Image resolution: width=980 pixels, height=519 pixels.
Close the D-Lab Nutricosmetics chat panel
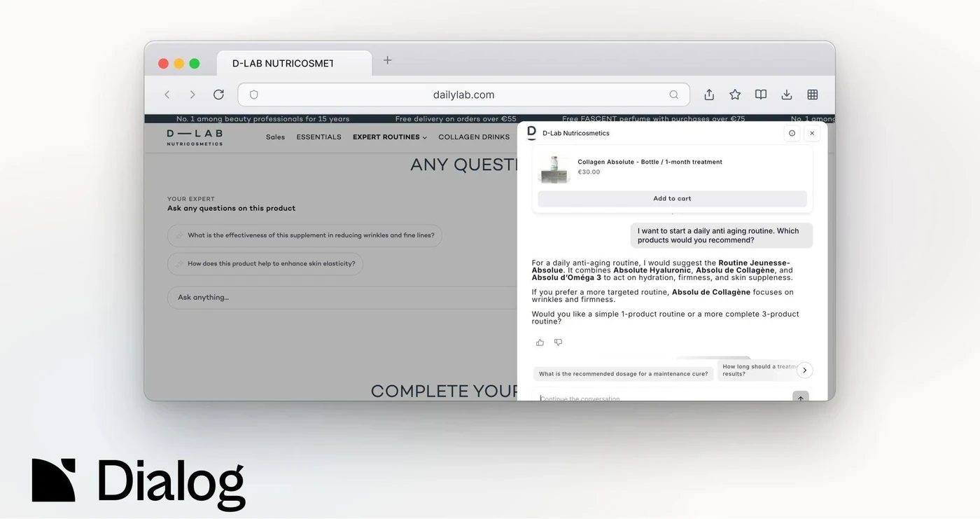click(x=812, y=133)
